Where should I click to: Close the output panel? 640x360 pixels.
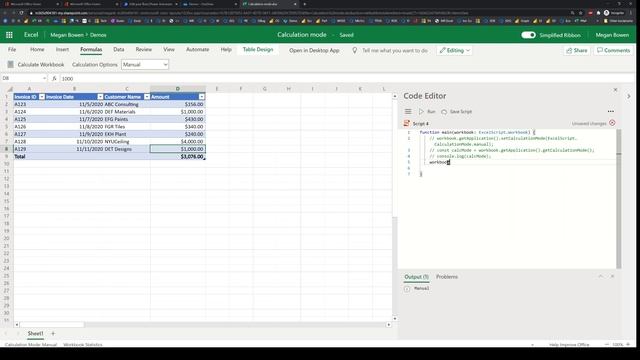[612, 276]
